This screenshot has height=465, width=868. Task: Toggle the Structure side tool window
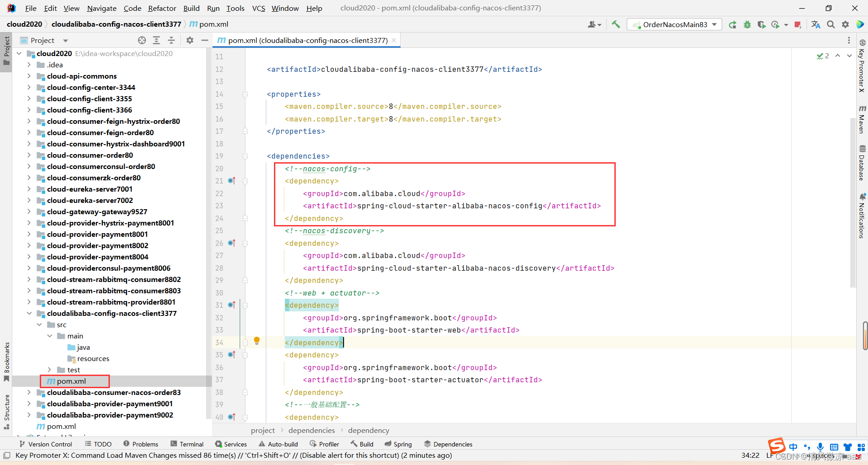click(x=6, y=412)
